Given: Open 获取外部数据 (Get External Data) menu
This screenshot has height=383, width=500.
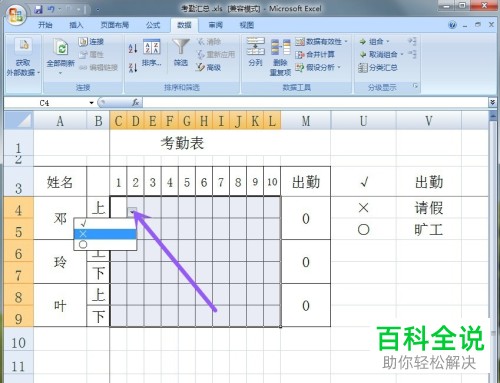Looking at the screenshot, I should (x=23, y=58).
